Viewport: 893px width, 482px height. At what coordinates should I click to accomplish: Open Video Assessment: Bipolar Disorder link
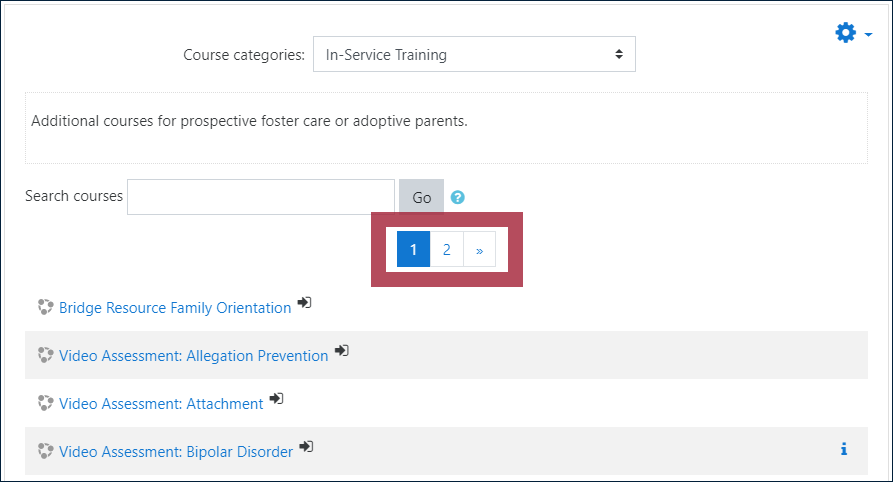click(176, 451)
